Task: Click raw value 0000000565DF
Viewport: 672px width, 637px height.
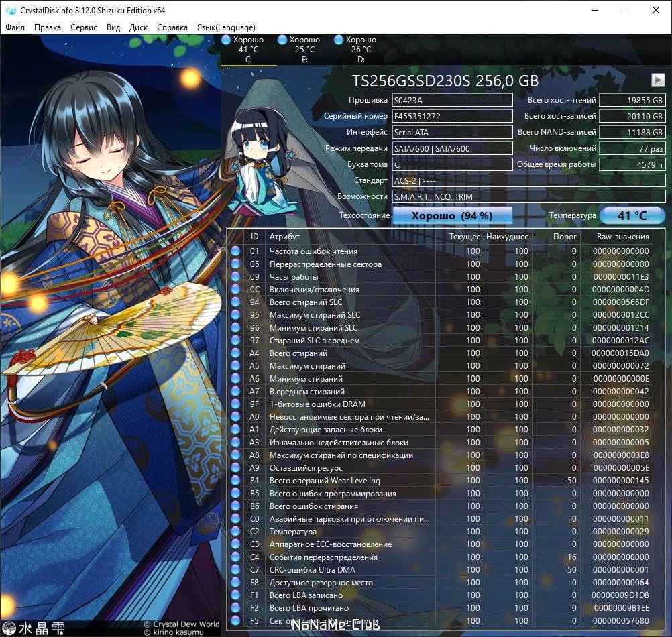Action: pyautogui.click(x=620, y=302)
